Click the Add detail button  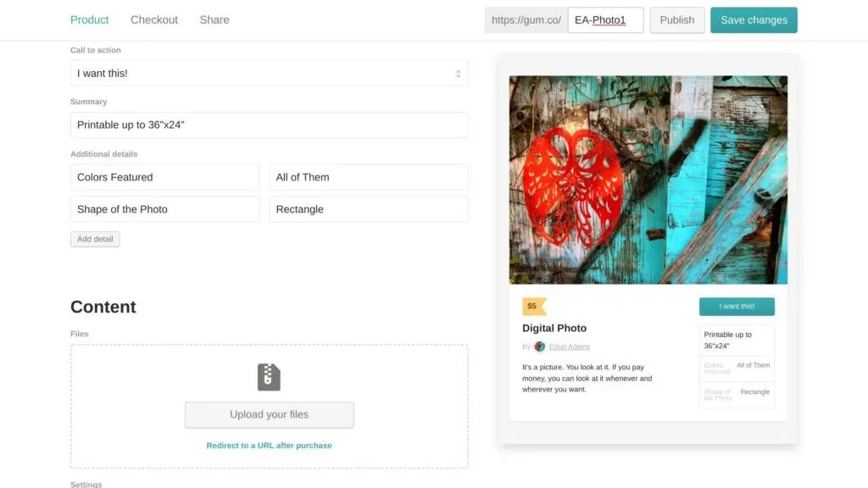tap(95, 239)
